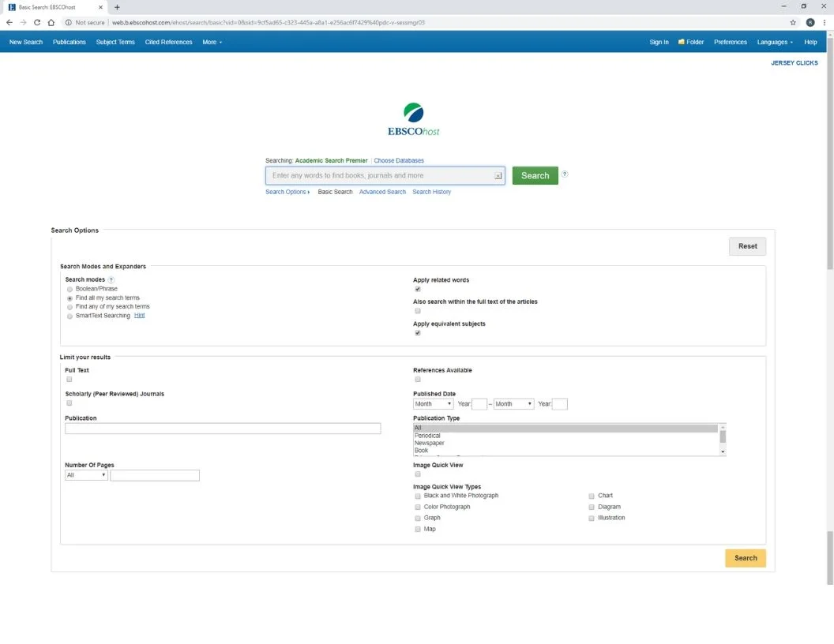Check References Available

click(x=418, y=380)
